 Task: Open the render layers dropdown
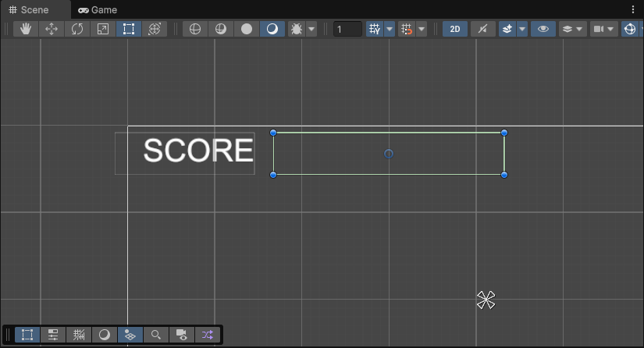pyautogui.click(x=572, y=29)
